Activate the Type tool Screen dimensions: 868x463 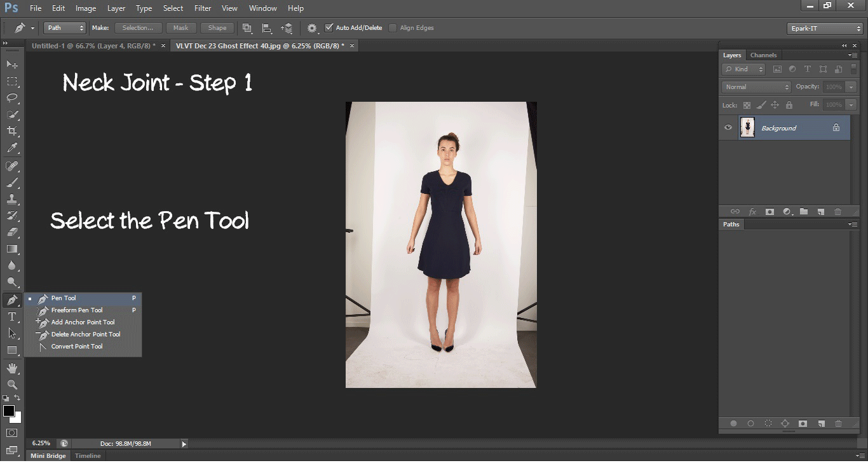click(x=11, y=316)
